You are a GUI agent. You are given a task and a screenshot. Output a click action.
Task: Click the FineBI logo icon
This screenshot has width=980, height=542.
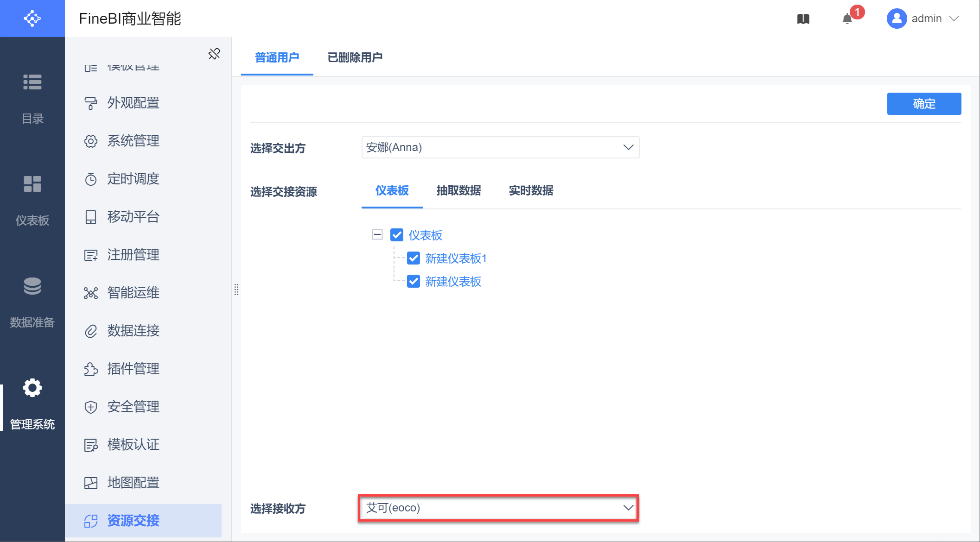pos(32,19)
